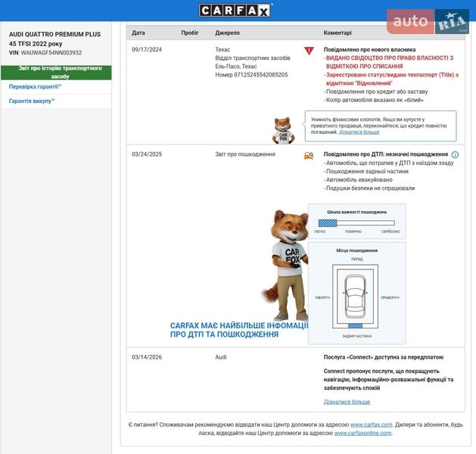
Task: Click the Коментарі column header
Action: [338, 33]
